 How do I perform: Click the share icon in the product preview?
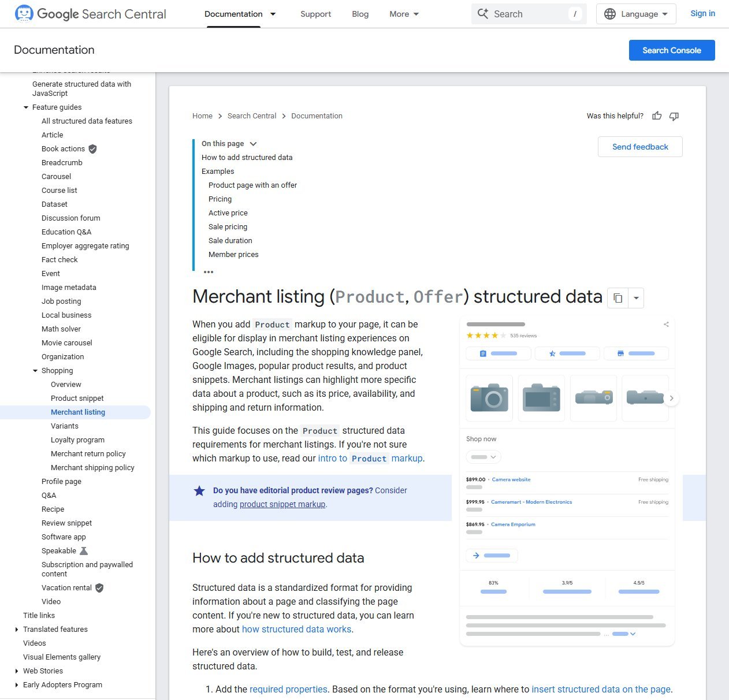[x=666, y=325]
